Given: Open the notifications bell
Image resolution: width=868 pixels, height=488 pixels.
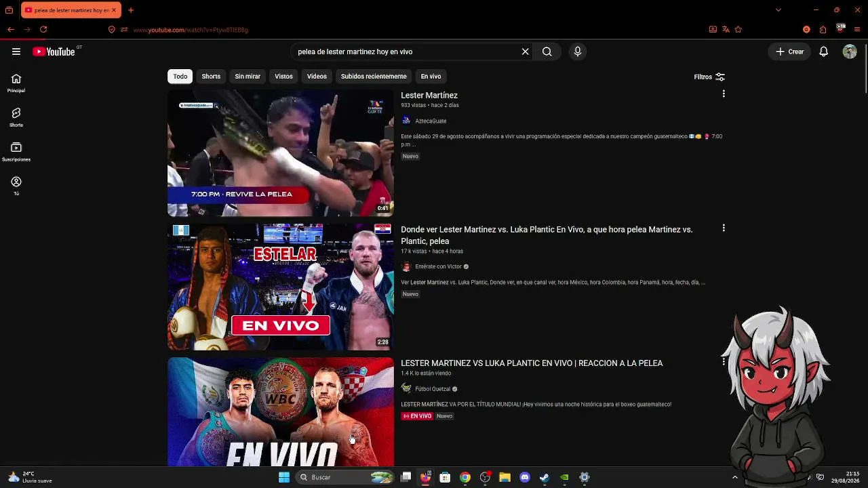Looking at the screenshot, I should coord(823,52).
